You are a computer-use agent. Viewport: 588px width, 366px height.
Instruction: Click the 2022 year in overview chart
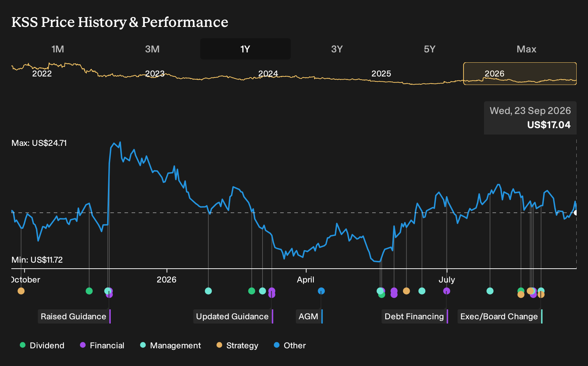click(x=42, y=74)
